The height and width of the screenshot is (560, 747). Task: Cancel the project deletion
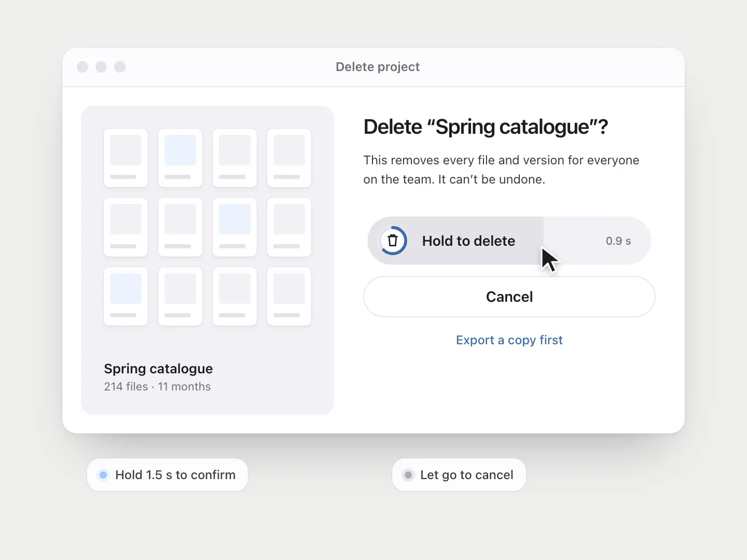[509, 297]
